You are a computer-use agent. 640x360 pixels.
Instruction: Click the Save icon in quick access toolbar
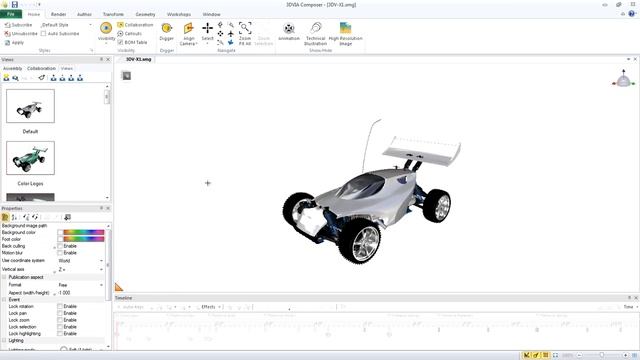pyautogui.click(x=15, y=4)
